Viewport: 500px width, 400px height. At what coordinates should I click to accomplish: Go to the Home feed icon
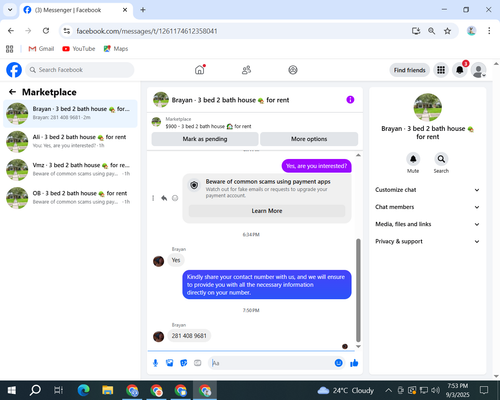point(200,70)
